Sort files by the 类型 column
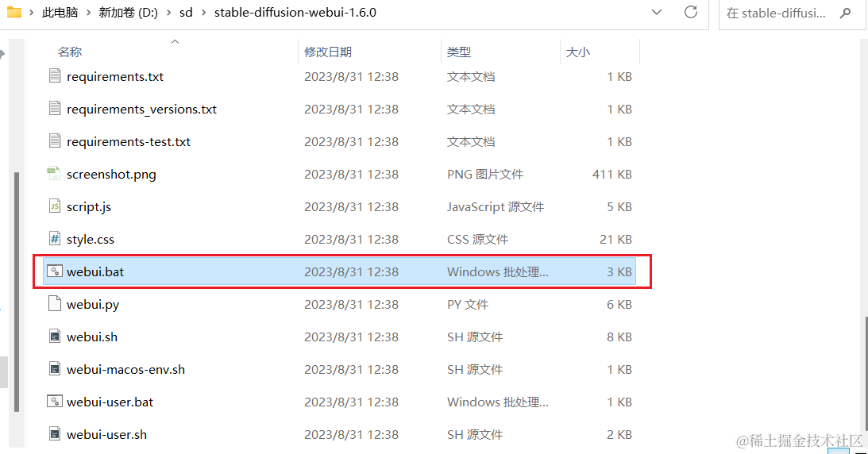This screenshot has height=454, width=868. pos(459,52)
